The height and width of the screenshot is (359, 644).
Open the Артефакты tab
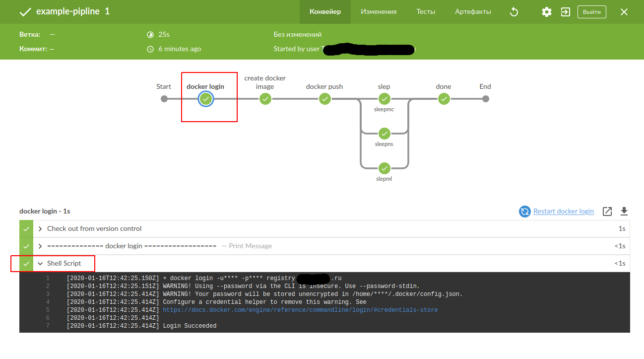(473, 12)
